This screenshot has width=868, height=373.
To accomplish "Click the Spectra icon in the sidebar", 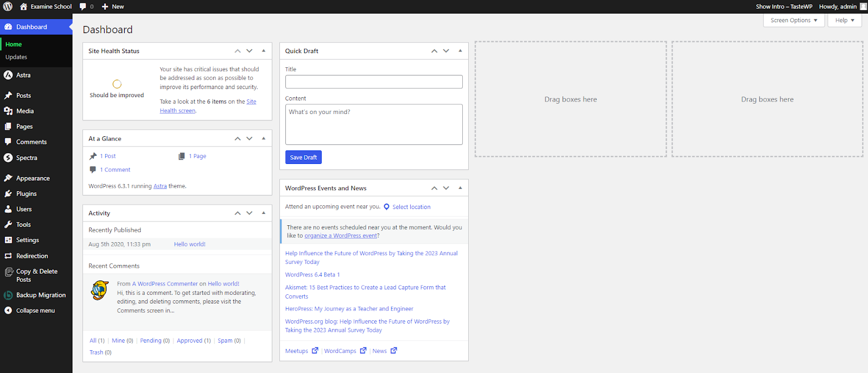I will pyautogui.click(x=8, y=157).
